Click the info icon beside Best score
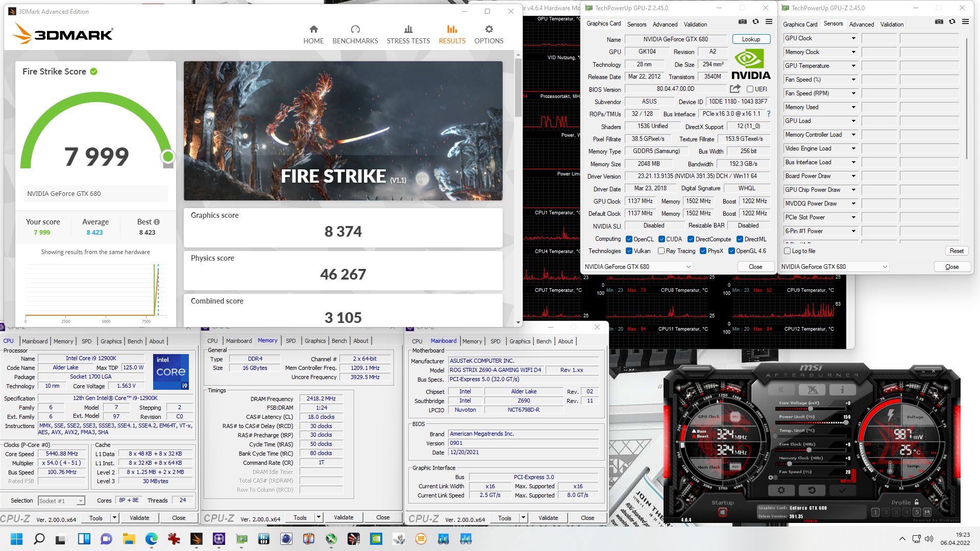Image resolution: width=980 pixels, height=551 pixels. [x=157, y=222]
